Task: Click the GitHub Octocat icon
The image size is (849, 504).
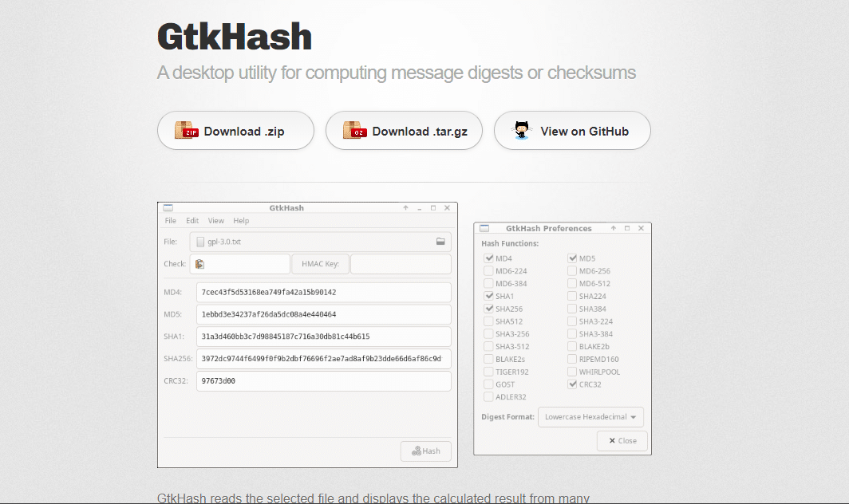Action: click(521, 131)
